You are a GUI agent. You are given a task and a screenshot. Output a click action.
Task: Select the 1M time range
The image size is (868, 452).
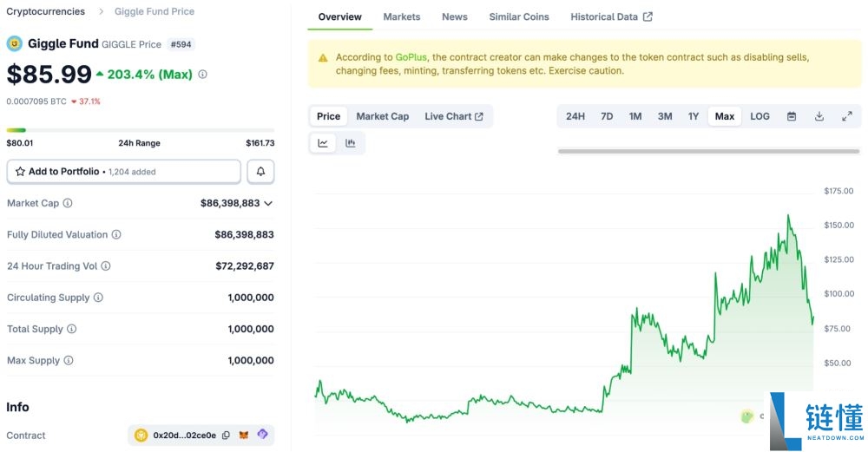click(x=635, y=116)
